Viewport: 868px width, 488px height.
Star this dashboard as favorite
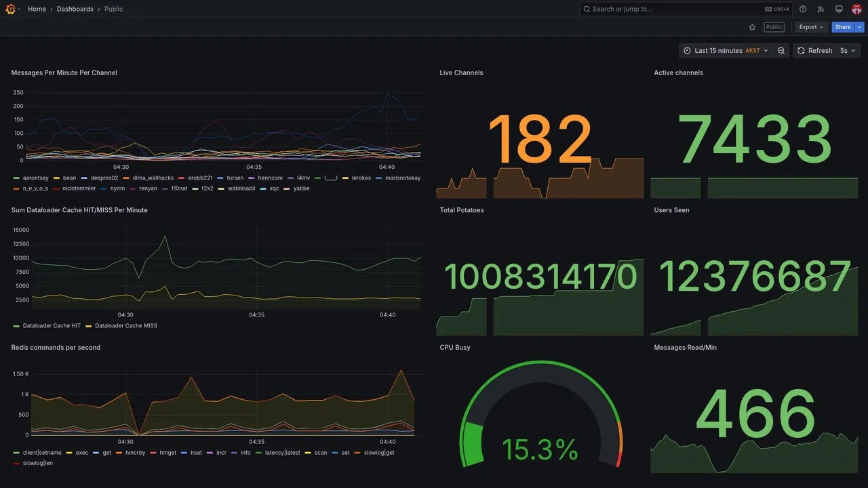coord(752,27)
